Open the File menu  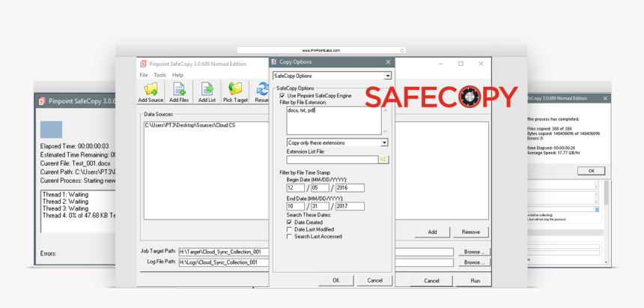point(143,75)
